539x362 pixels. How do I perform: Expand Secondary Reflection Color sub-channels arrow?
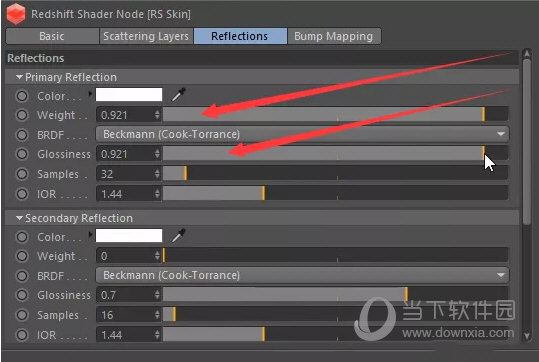[90, 234]
